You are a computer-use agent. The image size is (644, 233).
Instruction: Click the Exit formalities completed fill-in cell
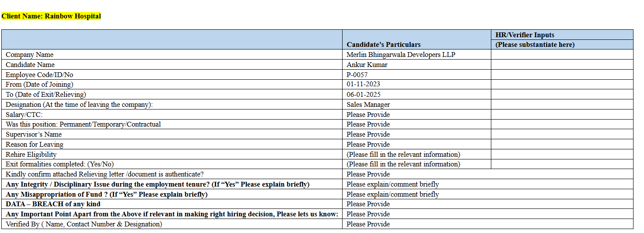(403, 164)
